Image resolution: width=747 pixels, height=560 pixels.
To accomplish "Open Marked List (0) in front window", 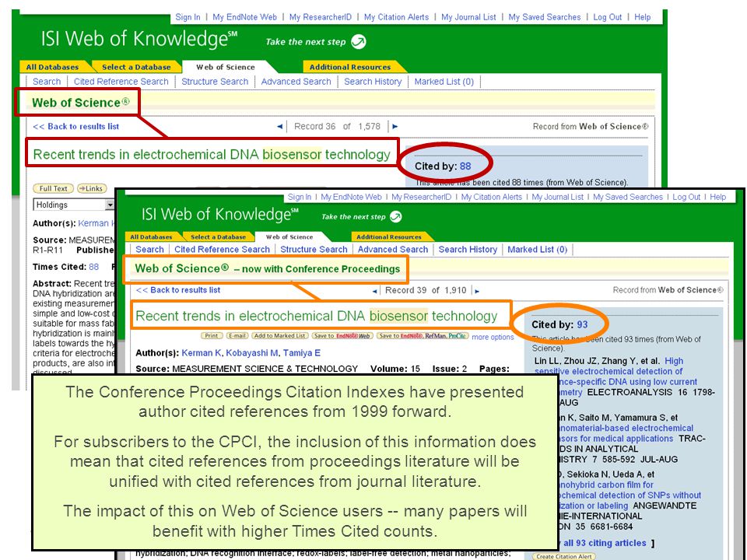I will point(538,249).
